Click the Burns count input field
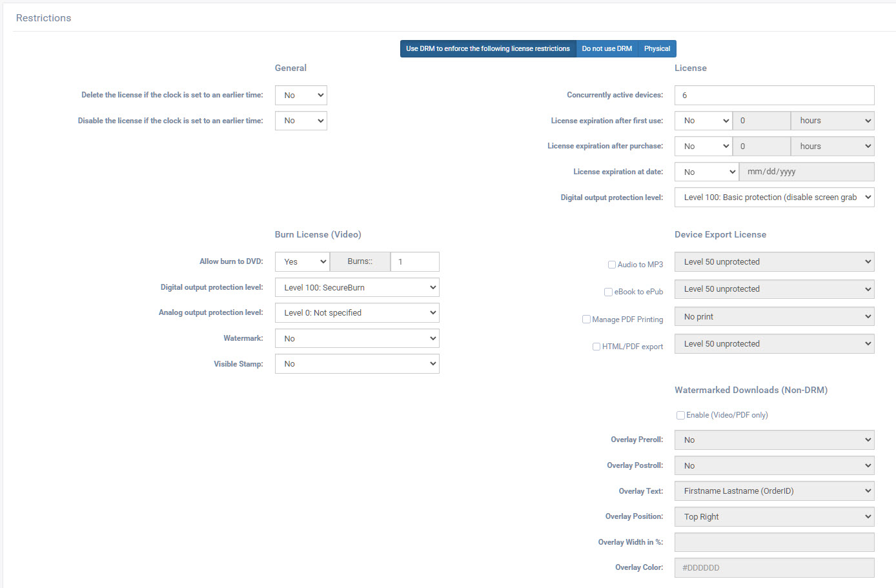The width and height of the screenshot is (896, 588). (414, 262)
